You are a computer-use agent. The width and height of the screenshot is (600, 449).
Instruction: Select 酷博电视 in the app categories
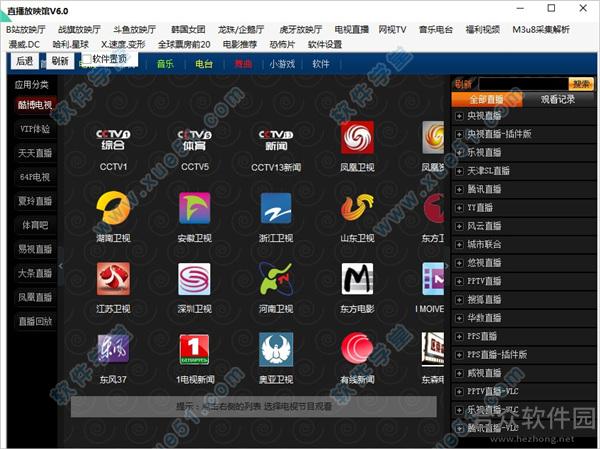point(35,105)
